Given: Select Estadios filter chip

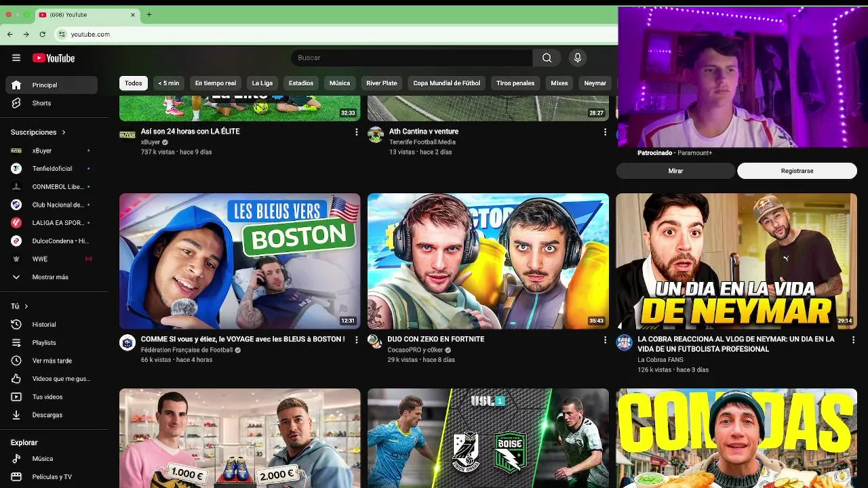Looking at the screenshot, I should 301,83.
